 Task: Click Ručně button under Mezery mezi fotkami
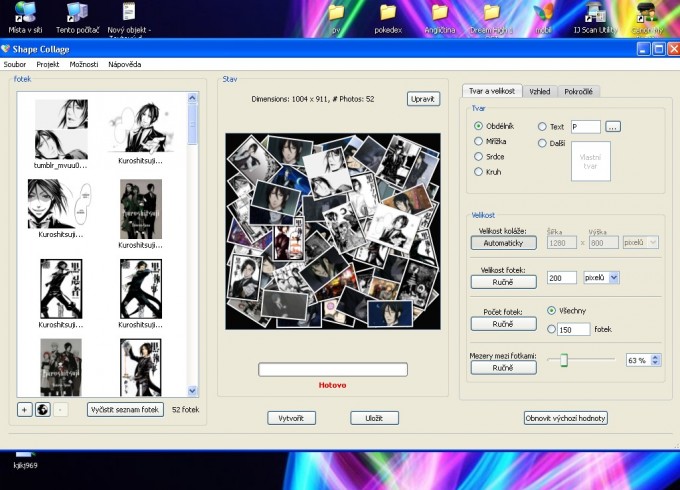[503, 368]
